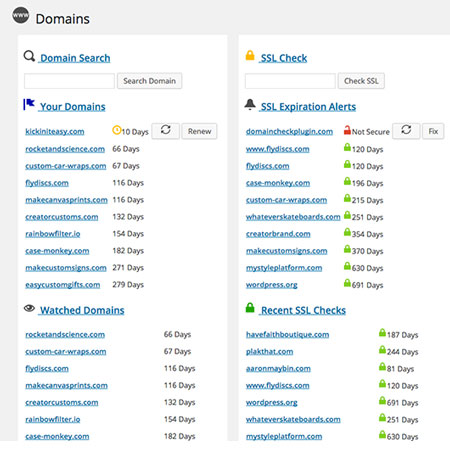Image resolution: width=450 pixels, height=450 pixels.
Task: Open havefaithboutique.com in Recent SSL Checks
Action: [287, 335]
